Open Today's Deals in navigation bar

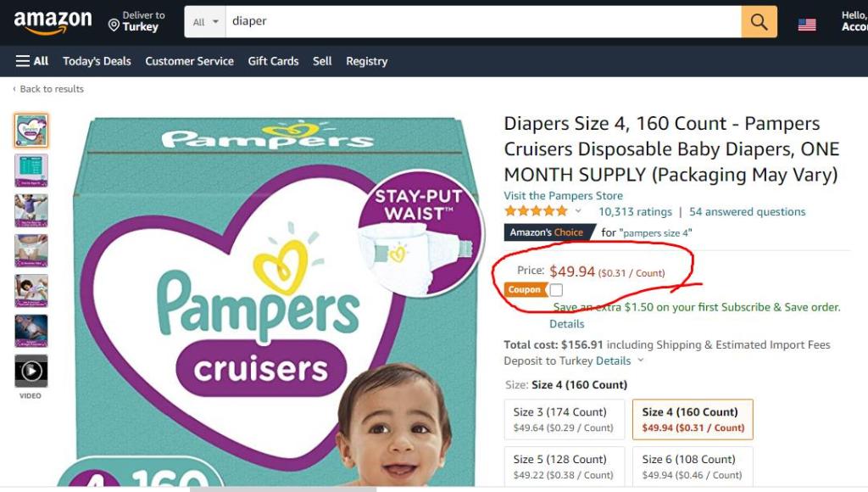click(97, 61)
